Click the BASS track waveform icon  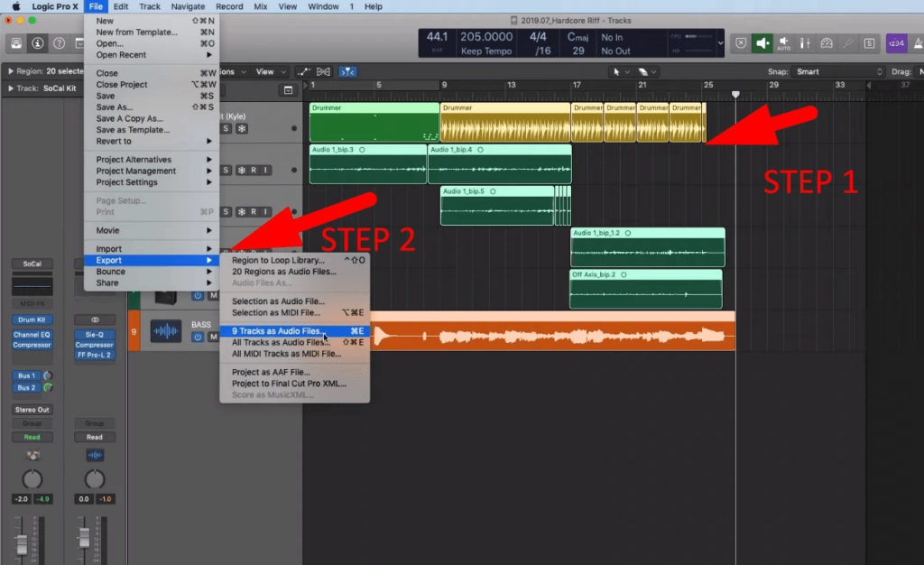click(165, 331)
